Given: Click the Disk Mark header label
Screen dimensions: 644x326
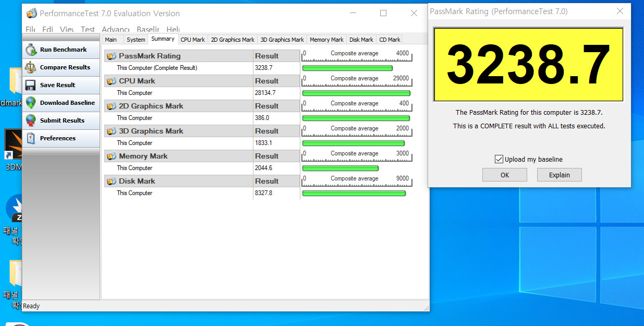Looking at the screenshot, I should click(137, 181).
